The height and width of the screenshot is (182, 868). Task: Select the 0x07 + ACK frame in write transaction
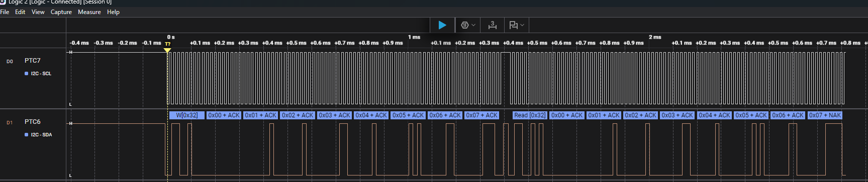tap(481, 115)
